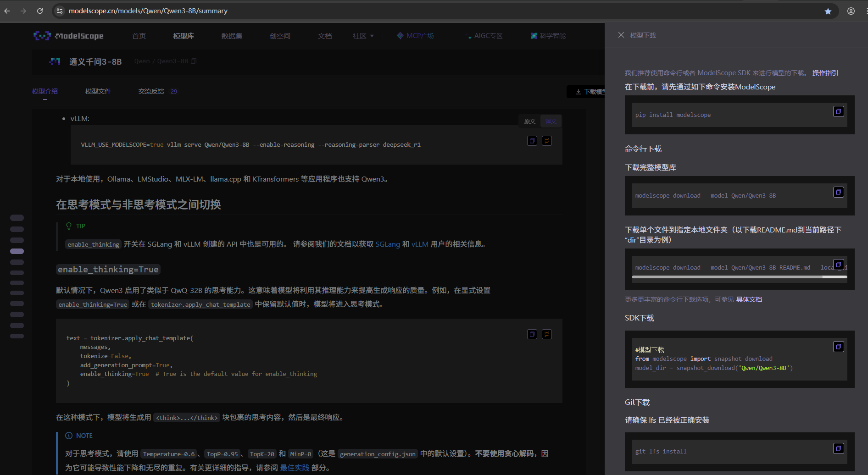The image size is (868, 475).
Task: Copy the pip install modelscope command
Action: pos(839,111)
